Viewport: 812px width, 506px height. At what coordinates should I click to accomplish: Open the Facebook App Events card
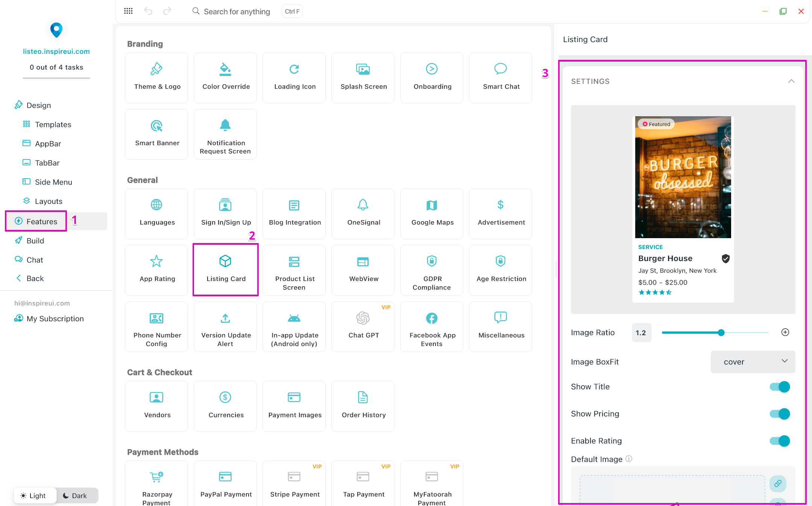(432, 326)
